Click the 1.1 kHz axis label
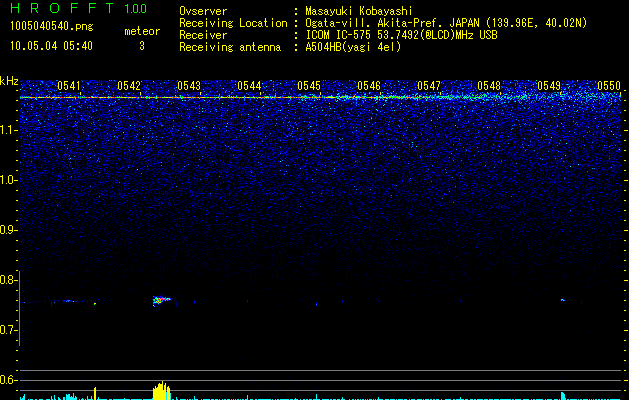The height and width of the screenshot is (400, 629). pyautogui.click(x=9, y=130)
